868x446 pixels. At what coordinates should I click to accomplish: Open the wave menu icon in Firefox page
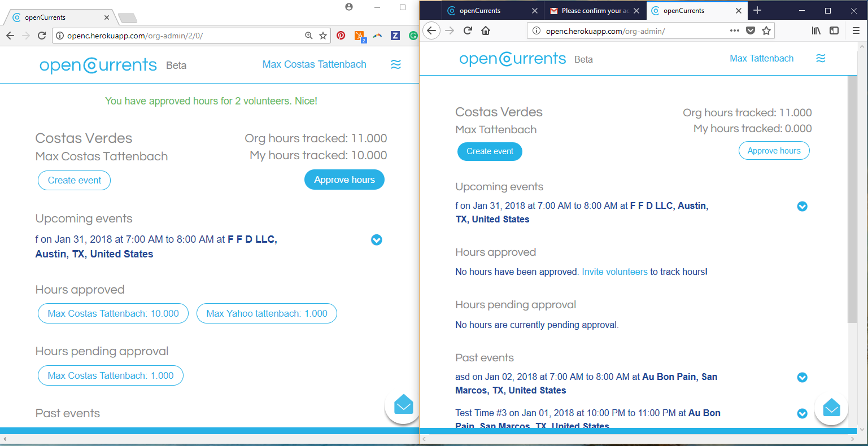click(821, 58)
